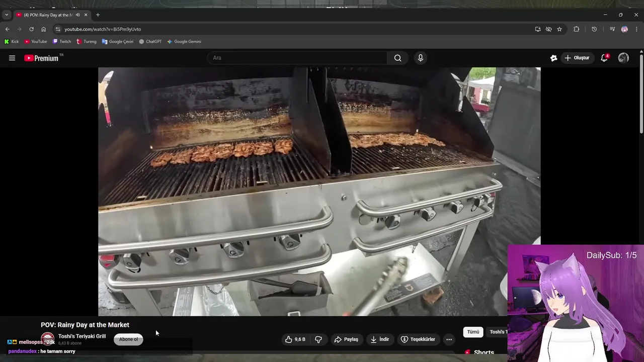Open more actions three-dot menu under video

[449, 339]
